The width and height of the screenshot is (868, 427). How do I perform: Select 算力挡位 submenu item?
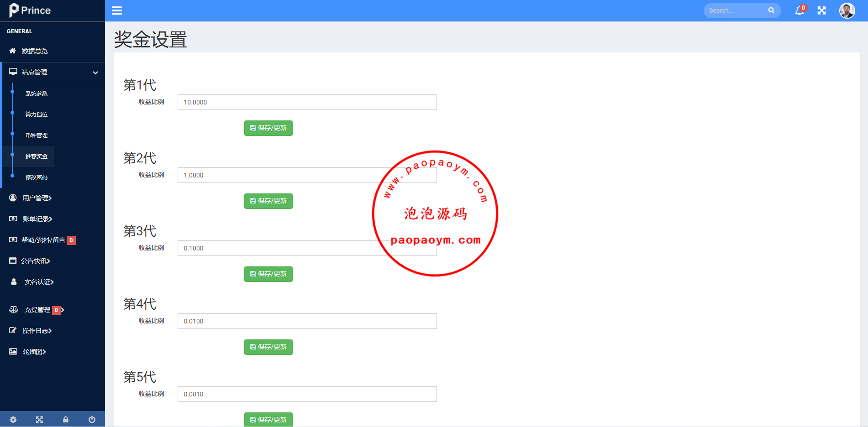pyautogui.click(x=37, y=115)
